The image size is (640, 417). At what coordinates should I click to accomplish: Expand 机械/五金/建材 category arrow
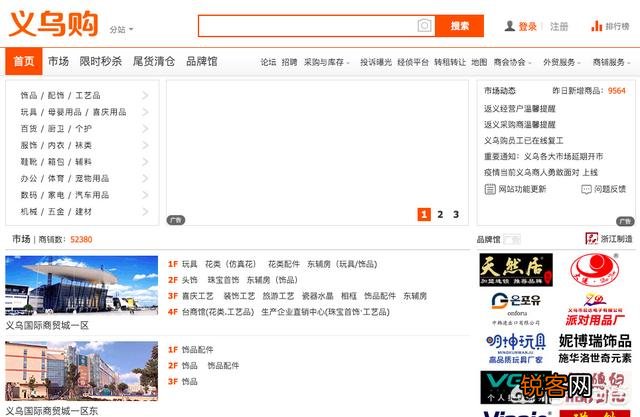click(145, 211)
